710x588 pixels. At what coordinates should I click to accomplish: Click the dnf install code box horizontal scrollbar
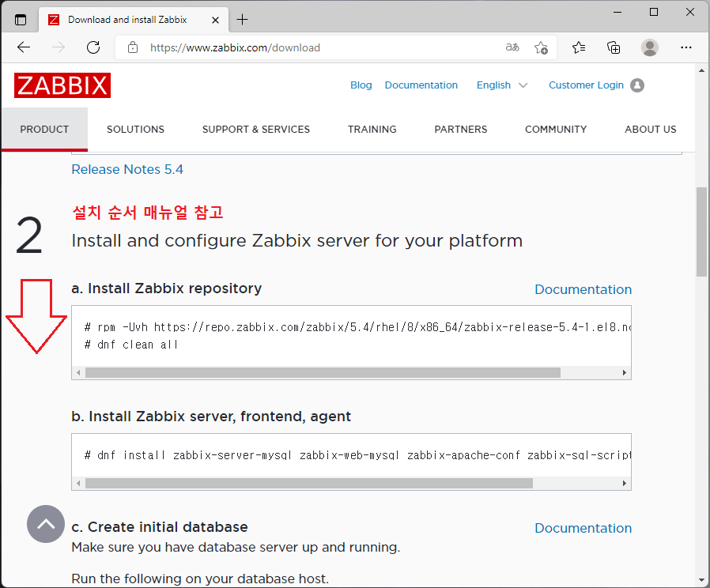309,483
